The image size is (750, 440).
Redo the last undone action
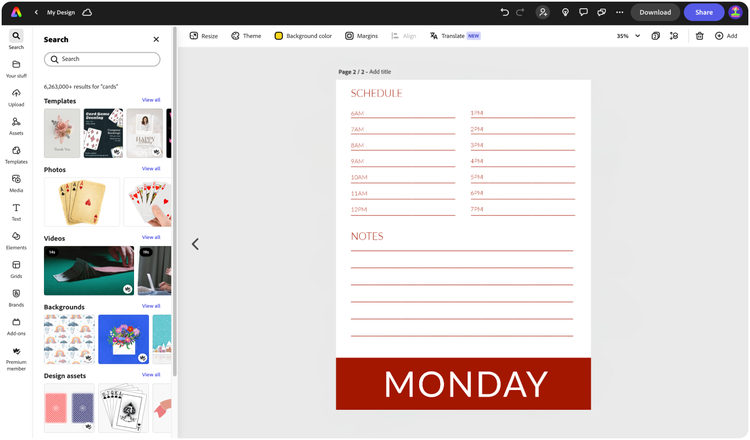520,12
